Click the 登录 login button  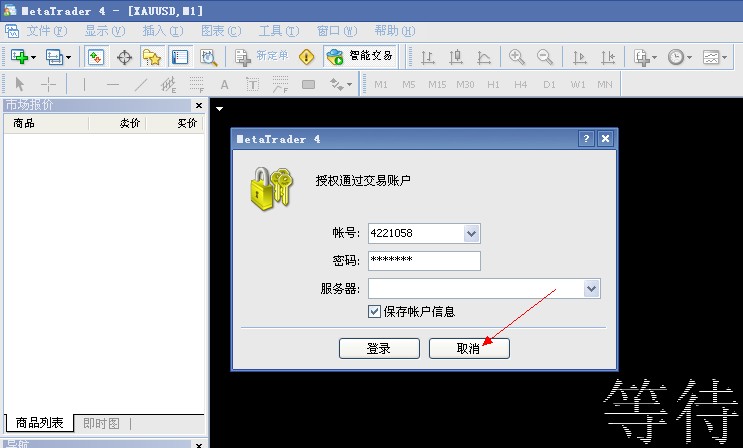pos(378,348)
